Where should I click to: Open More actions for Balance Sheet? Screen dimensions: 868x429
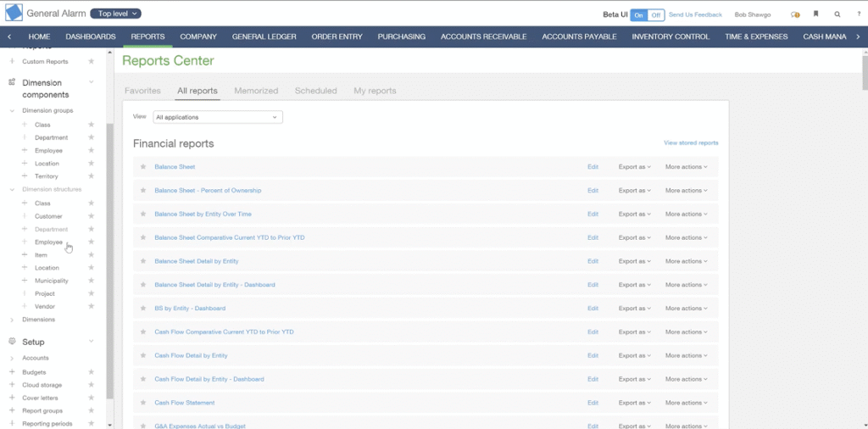pos(687,167)
